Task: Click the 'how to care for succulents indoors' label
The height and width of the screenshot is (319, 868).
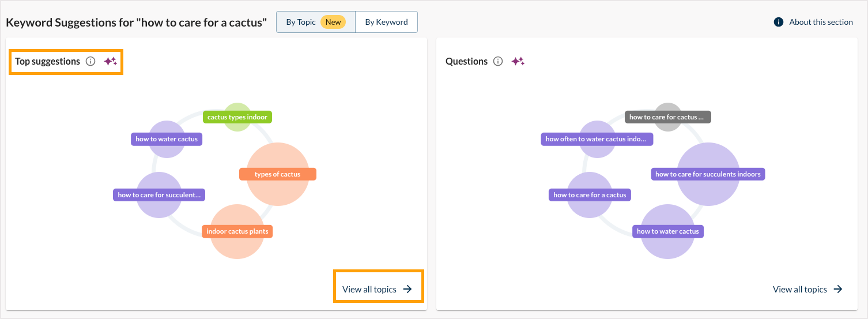Action: point(708,174)
